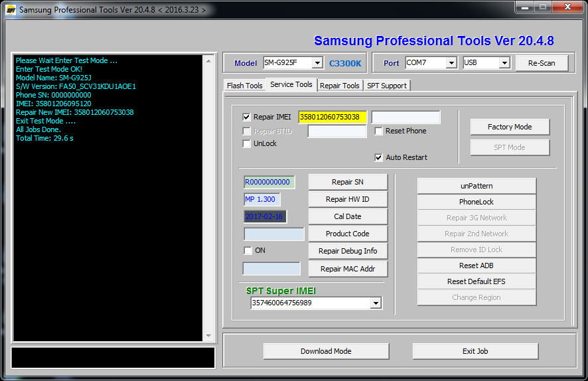Click the Repair HW ID button
Viewport: 588px width, 381px height.
(348, 200)
